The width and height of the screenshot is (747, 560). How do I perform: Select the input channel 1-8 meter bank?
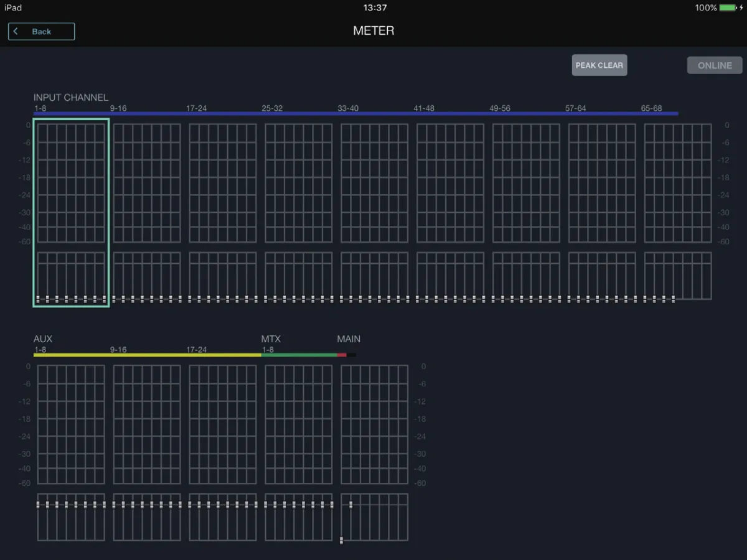click(x=71, y=212)
